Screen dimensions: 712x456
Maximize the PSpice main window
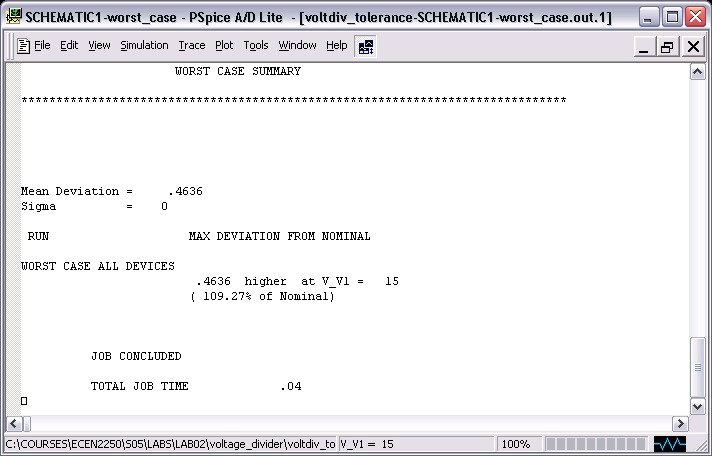click(x=672, y=17)
